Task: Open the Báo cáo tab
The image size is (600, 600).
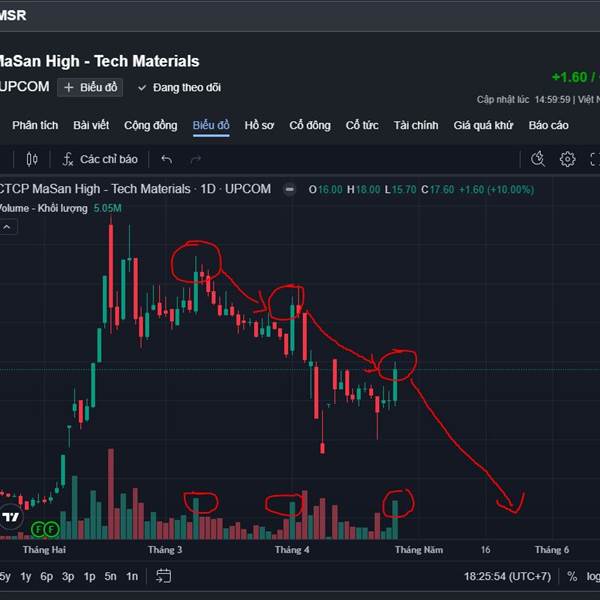Action: point(548,125)
